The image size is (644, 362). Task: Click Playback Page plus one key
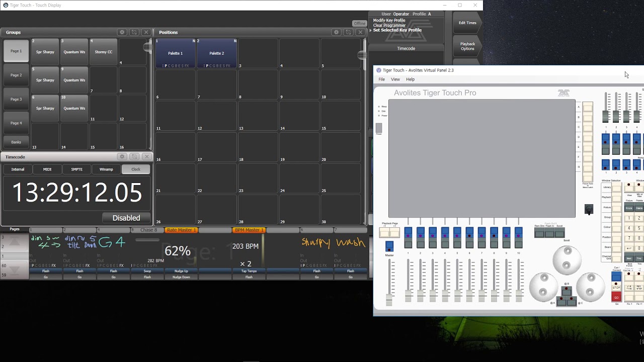pos(394,233)
